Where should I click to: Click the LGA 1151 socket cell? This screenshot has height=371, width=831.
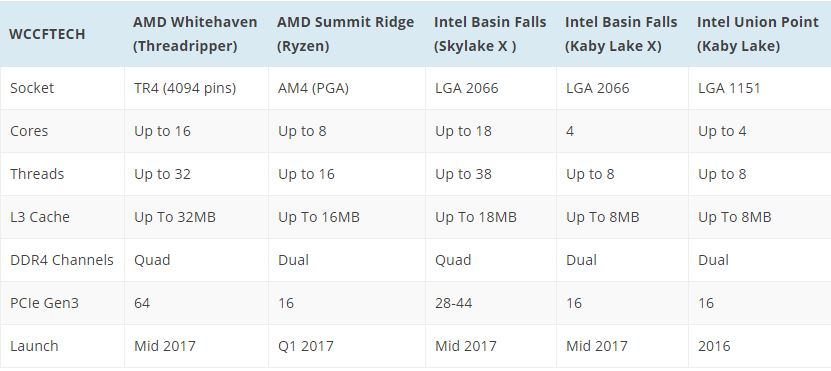[729, 87]
